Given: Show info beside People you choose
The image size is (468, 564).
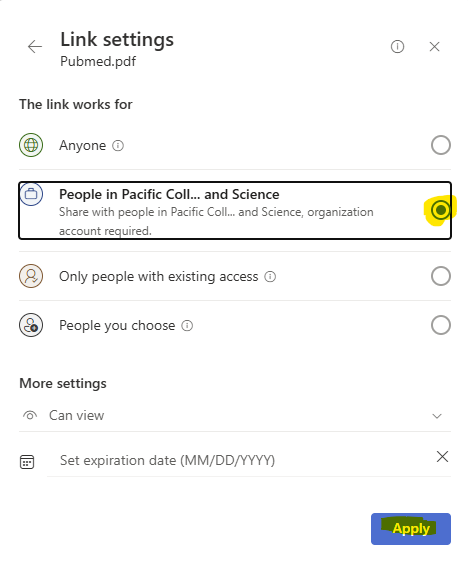Looking at the screenshot, I should 187,326.
